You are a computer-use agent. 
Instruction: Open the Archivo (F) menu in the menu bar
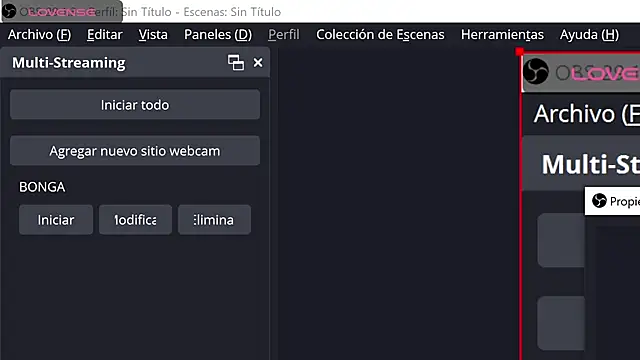tap(39, 35)
